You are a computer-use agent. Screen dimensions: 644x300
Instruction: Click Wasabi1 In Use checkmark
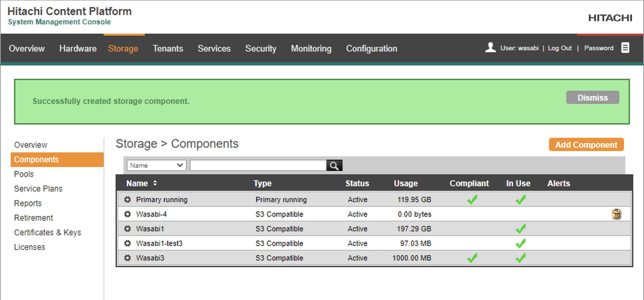(521, 229)
